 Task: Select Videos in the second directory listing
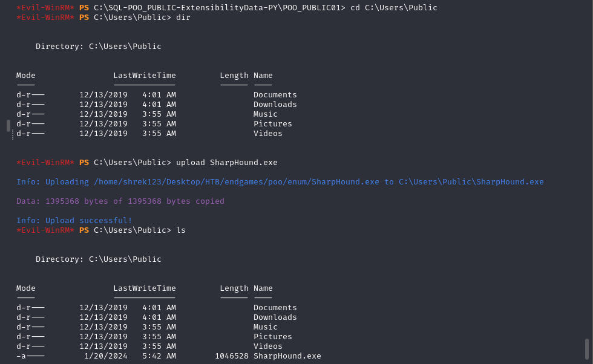coord(267,346)
